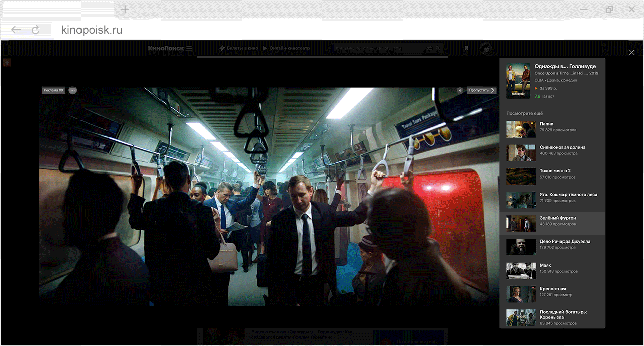Image resolution: width=644 pixels, height=346 pixels.
Task: Open Яга. Кошмар тёмного леса title
Action: coord(569,194)
